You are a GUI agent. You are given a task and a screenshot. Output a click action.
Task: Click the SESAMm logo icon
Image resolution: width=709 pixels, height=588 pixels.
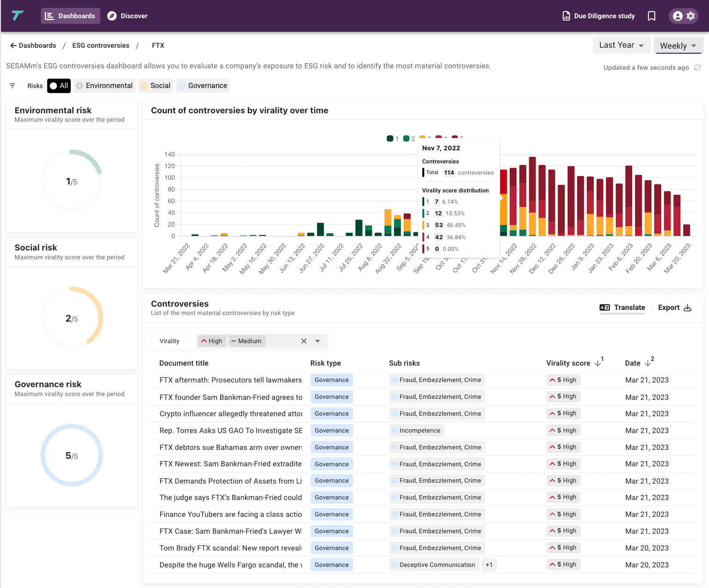pyautogui.click(x=18, y=16)
